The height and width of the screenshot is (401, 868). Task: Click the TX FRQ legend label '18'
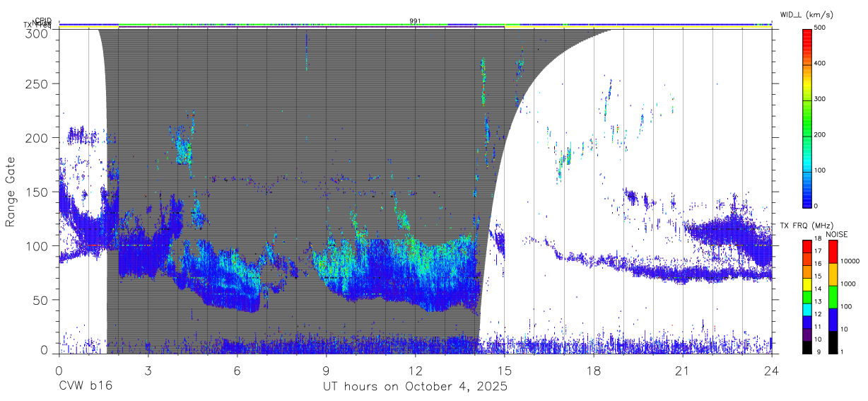(x=819, y=239)
